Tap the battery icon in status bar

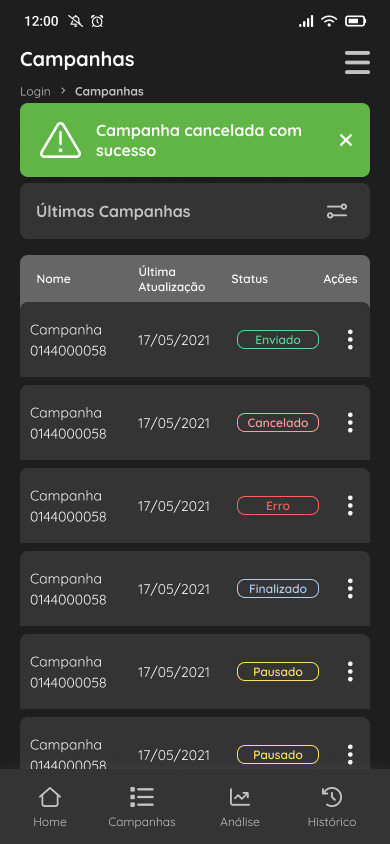pyautogui.click(x=356, y=22)
